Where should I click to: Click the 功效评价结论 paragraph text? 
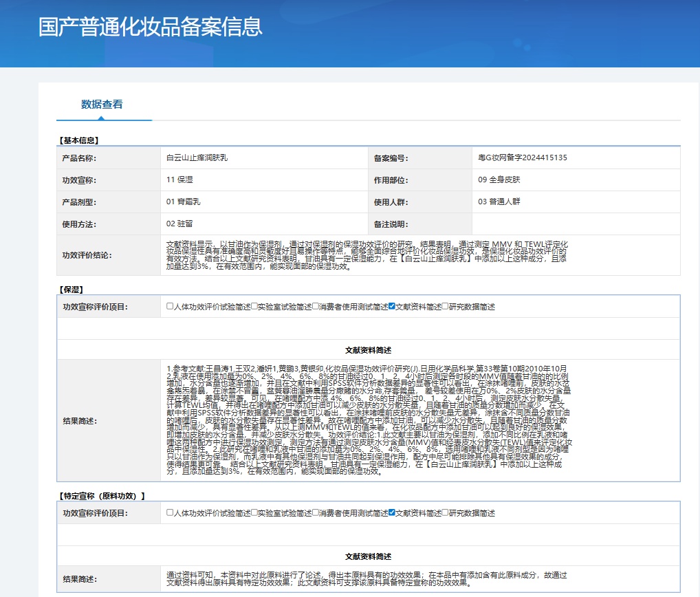pyautogui.click(x=367, y=255)
